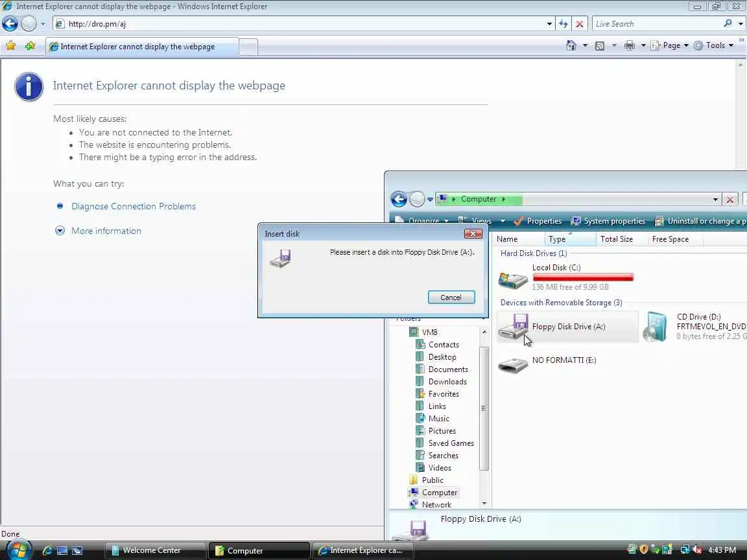
Task: Select the CD Drive (D:) FRTMEVOL_EN_DVD icon
Action: click(656, 327)
